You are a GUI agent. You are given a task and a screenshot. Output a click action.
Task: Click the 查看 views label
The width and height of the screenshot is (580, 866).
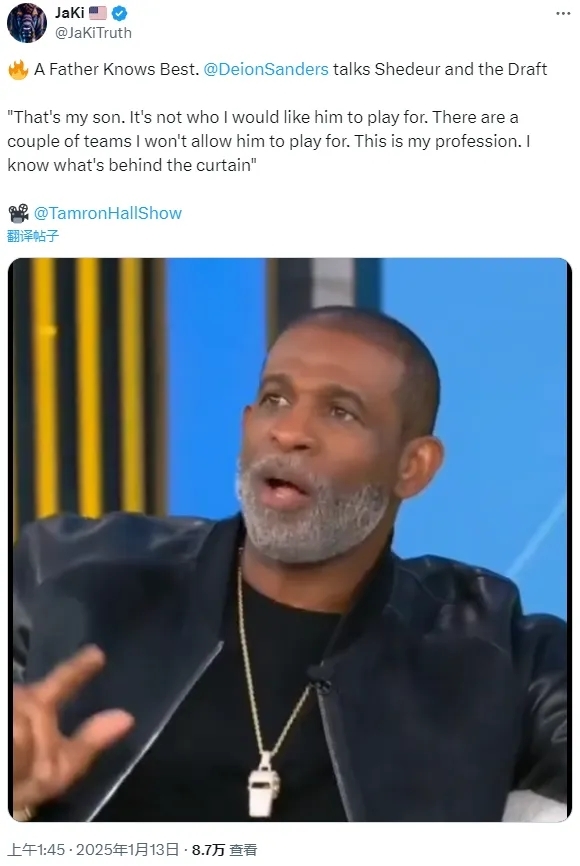(x=243, y=849)
